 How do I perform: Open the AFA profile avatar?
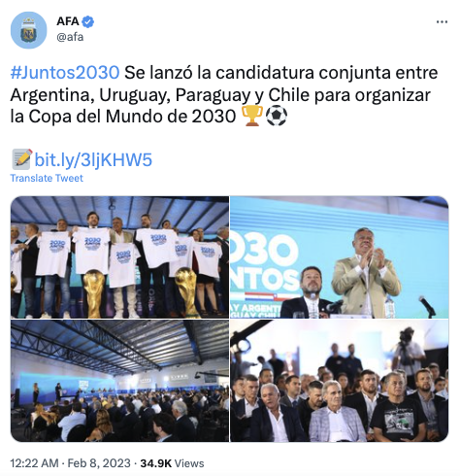(29, 30)
